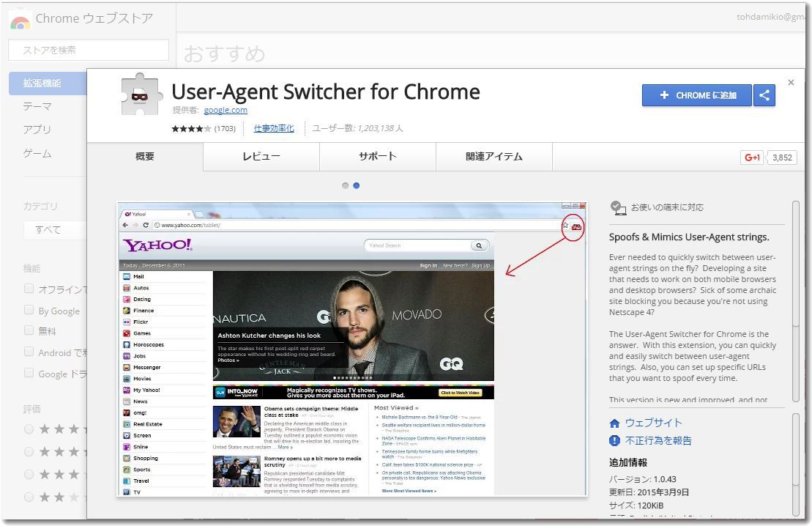Click the ユーザー数: 1,203,138 人 text
812x526 pixels.
357,128
